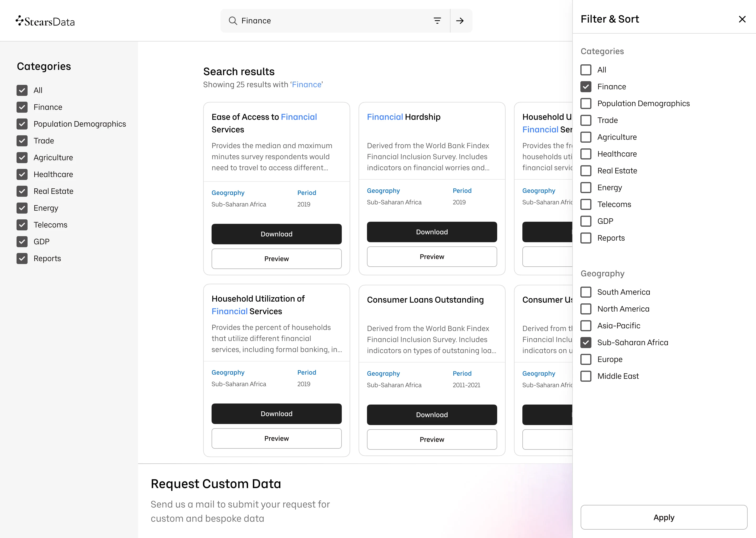Uncheck Finance in Filter & Sort panel
The height and width of the screenshot is (538, 756).
(x=586, y=87)
